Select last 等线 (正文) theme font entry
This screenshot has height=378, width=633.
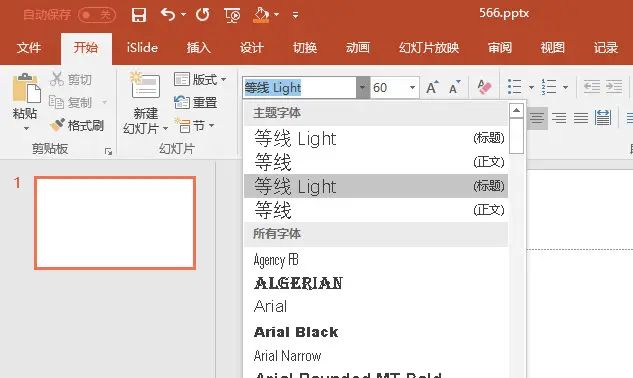click(376, 210)
